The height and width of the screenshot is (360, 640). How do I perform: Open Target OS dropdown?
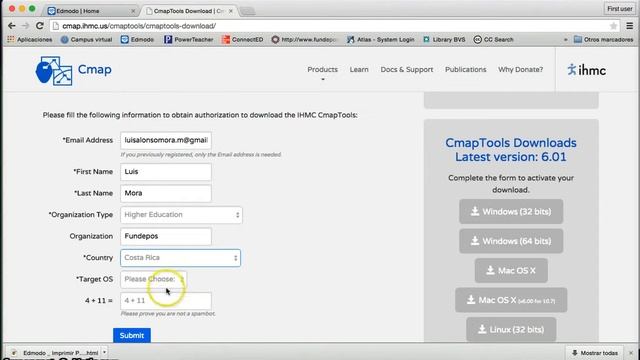pos(153,279)
